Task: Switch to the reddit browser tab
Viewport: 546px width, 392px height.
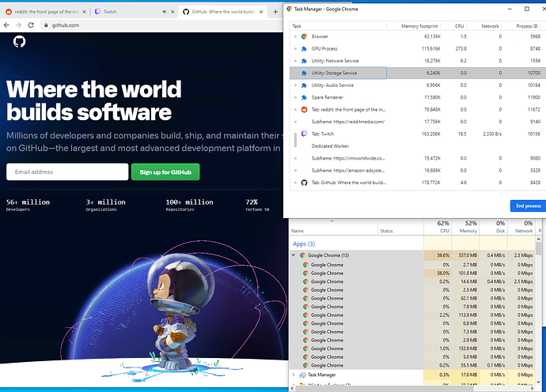Action: pos(45,12)
